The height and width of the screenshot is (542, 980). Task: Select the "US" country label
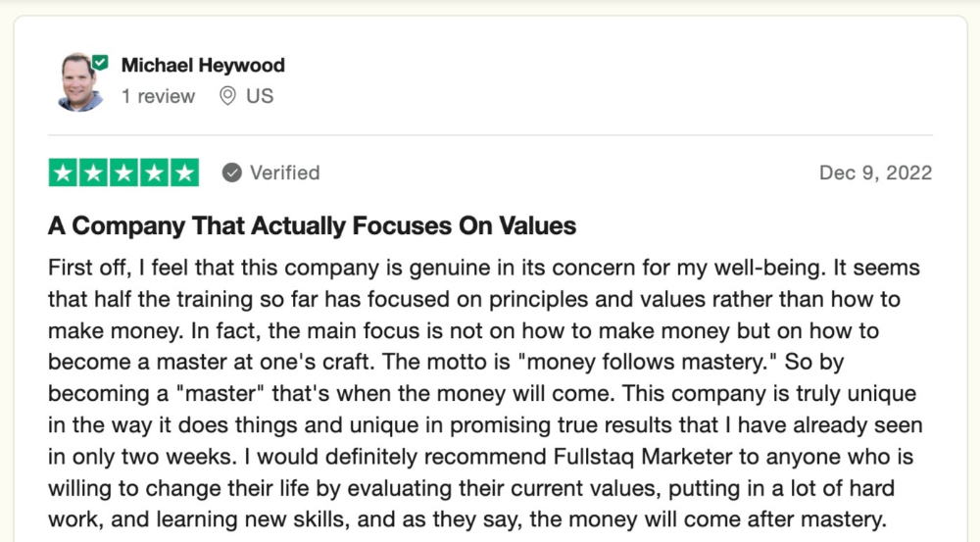[260, 96]
